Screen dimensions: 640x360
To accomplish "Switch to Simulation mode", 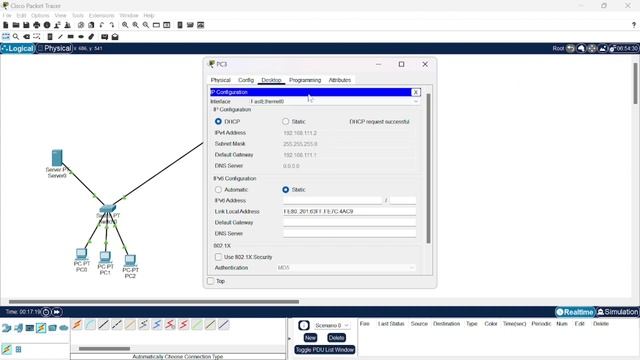I will [617, 312].
